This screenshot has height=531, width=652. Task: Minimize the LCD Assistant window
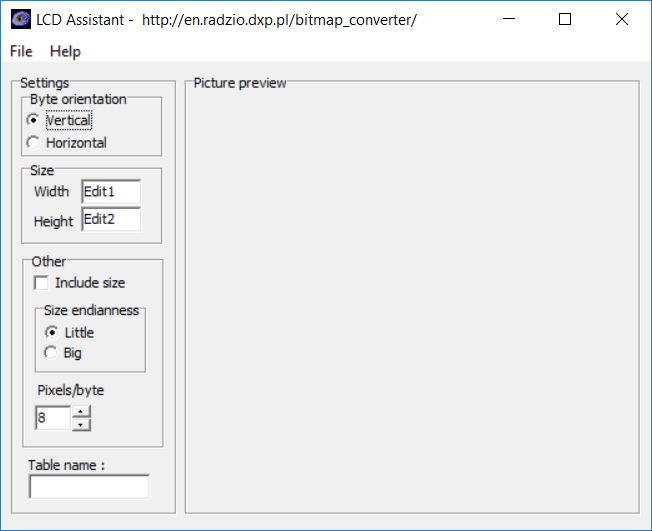(x=509, y=19)
